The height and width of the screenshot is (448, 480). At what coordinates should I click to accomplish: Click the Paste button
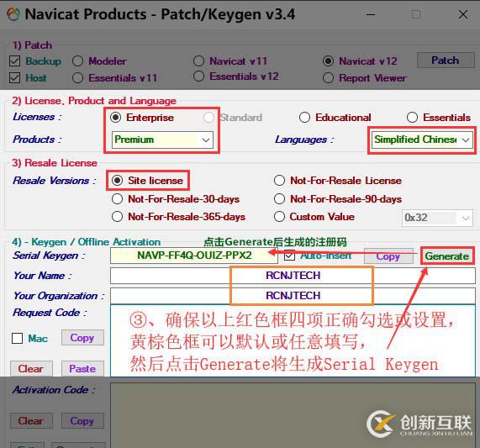click(x=82, y=368)
